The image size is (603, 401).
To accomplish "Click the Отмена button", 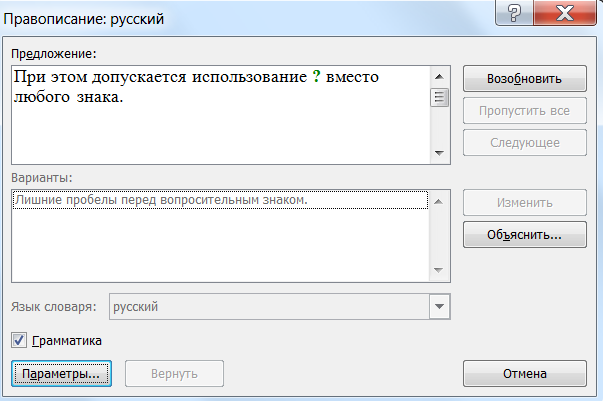I will [x=525, y=373].
